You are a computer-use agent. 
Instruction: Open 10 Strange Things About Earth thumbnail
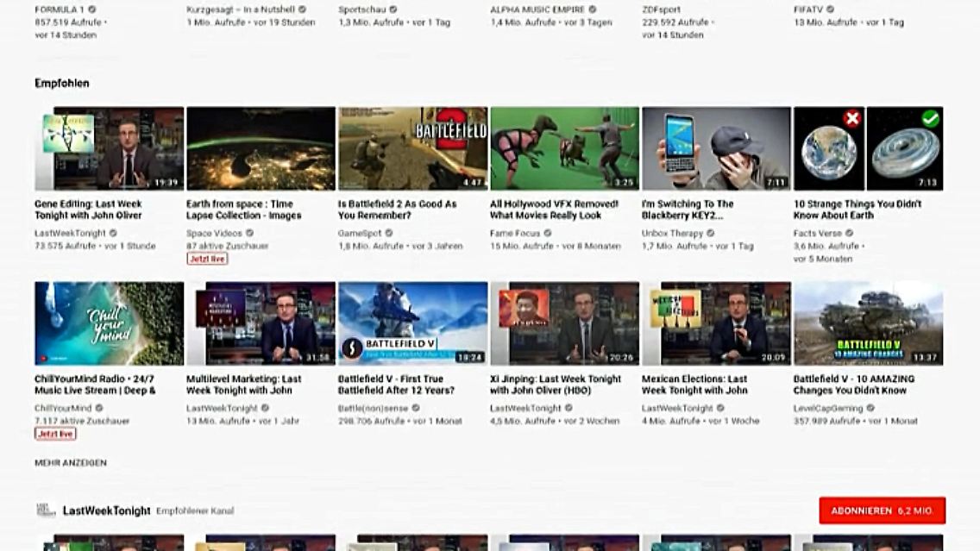868,148
